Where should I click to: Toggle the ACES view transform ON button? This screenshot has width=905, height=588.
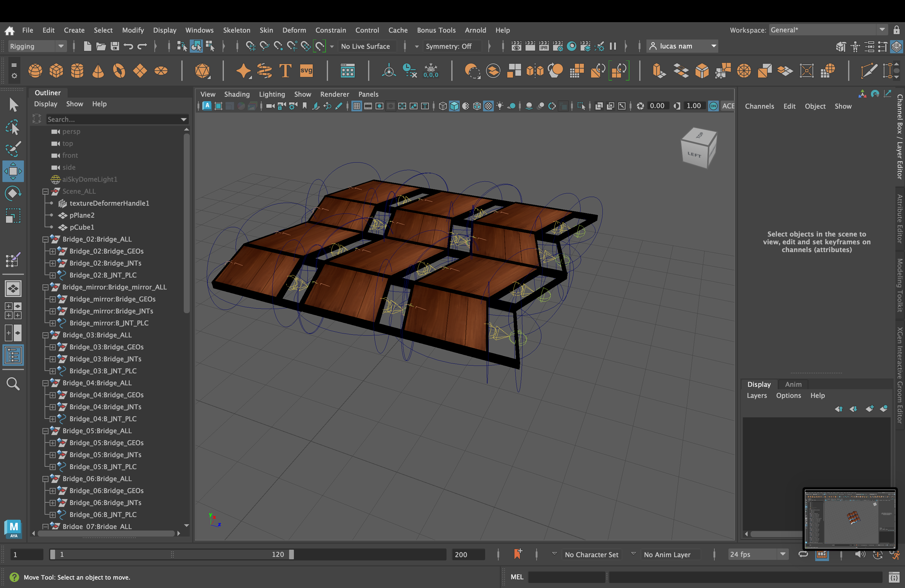tap(713, 106)
